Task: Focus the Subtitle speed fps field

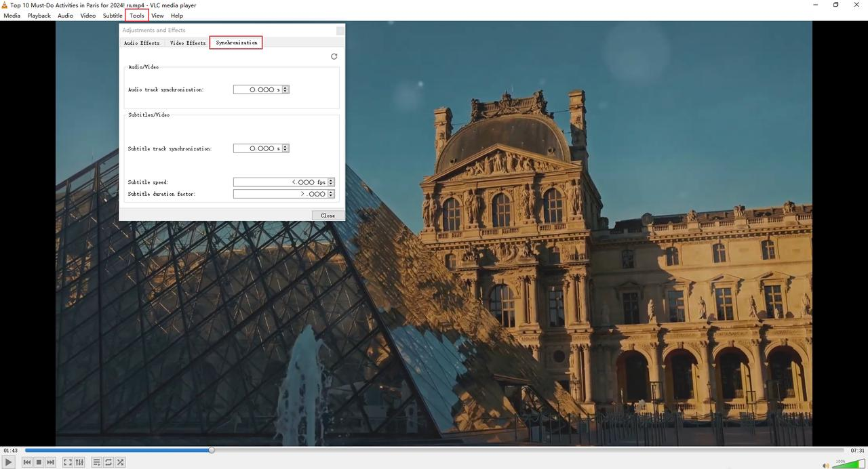Action: (280, 182)
